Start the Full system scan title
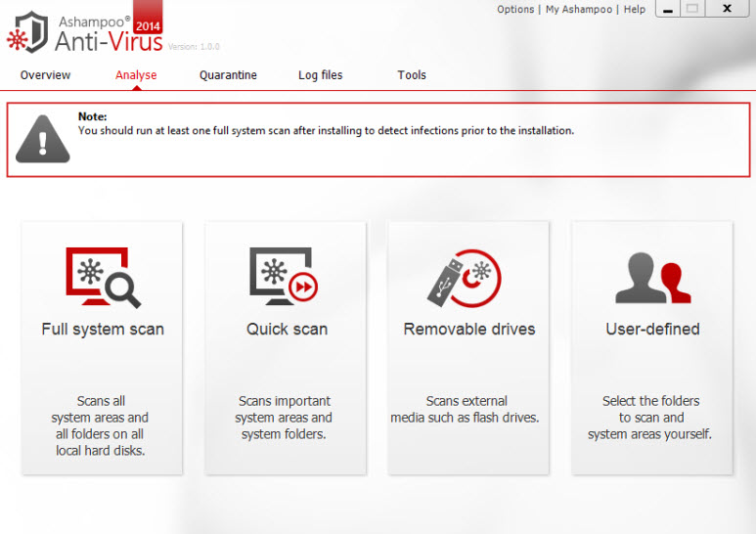The image size is (756, 534). pos(103,330)
